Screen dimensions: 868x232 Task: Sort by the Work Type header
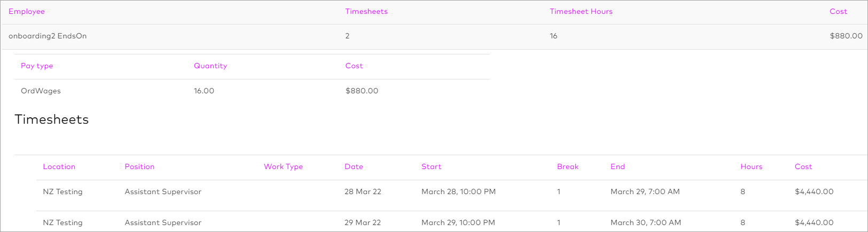click(x=283, y=167)
